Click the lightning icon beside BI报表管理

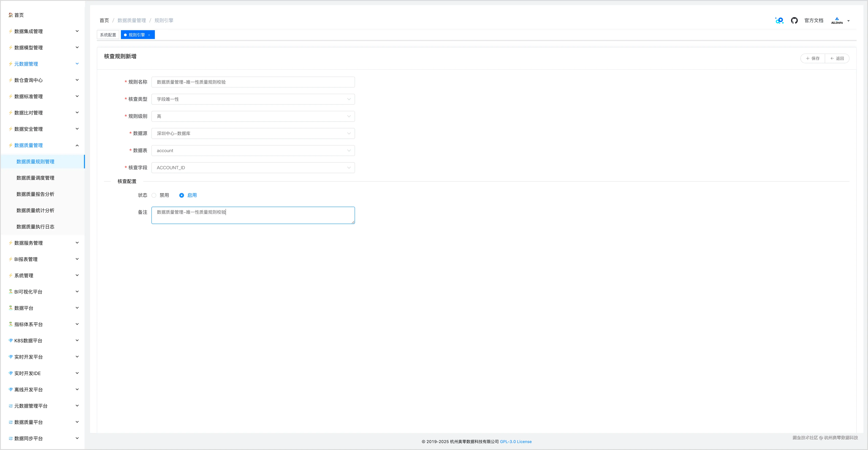(11, 259)
